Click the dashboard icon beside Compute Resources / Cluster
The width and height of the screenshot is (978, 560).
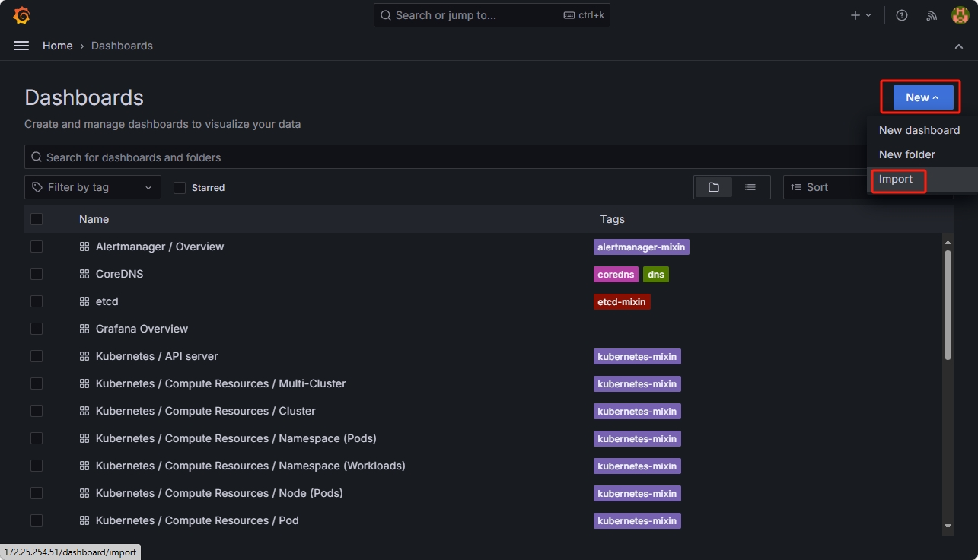[x=84, y=411]
